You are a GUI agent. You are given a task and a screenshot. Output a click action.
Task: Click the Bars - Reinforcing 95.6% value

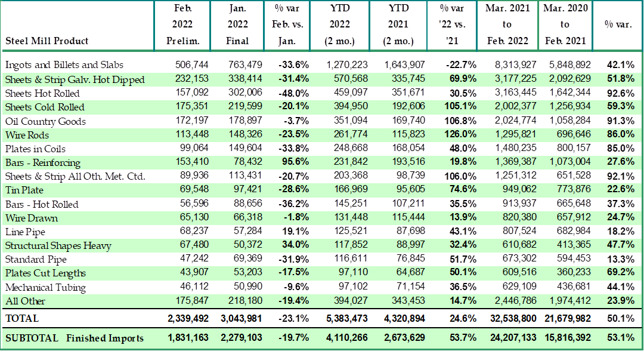point(292,162)
